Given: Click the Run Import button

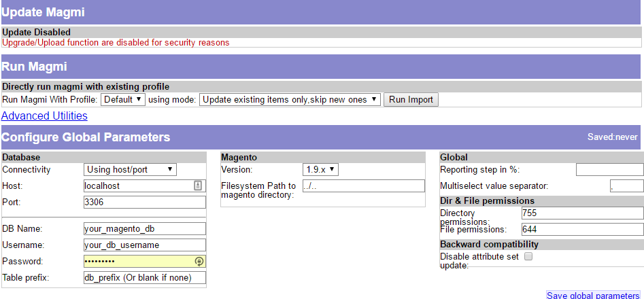Looking at the screenshot, I should (x=411, y=100).
